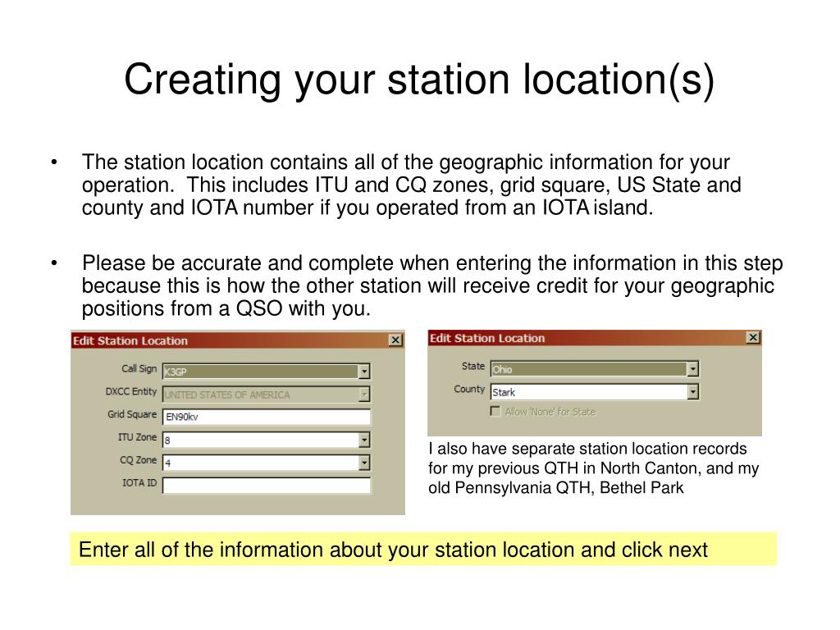
Task: Click the 'I also have separate station' note
Action: click(594, 468)
